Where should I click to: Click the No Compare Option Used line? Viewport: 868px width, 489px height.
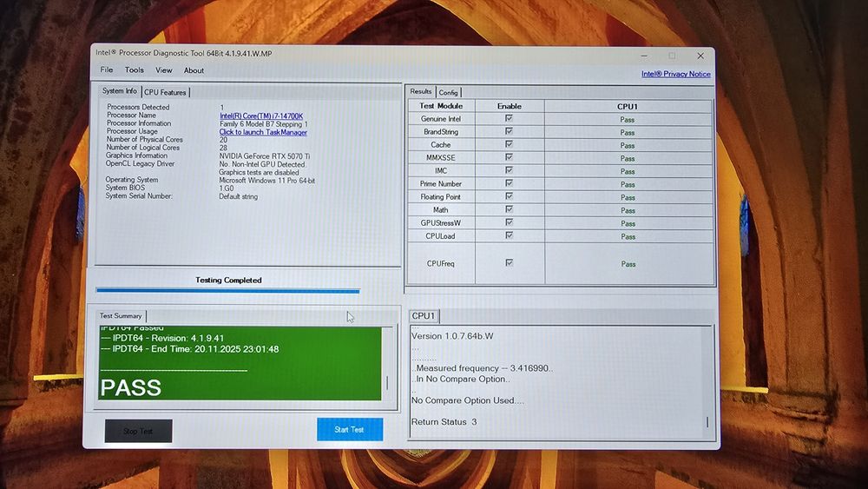(x=467, y=400)
